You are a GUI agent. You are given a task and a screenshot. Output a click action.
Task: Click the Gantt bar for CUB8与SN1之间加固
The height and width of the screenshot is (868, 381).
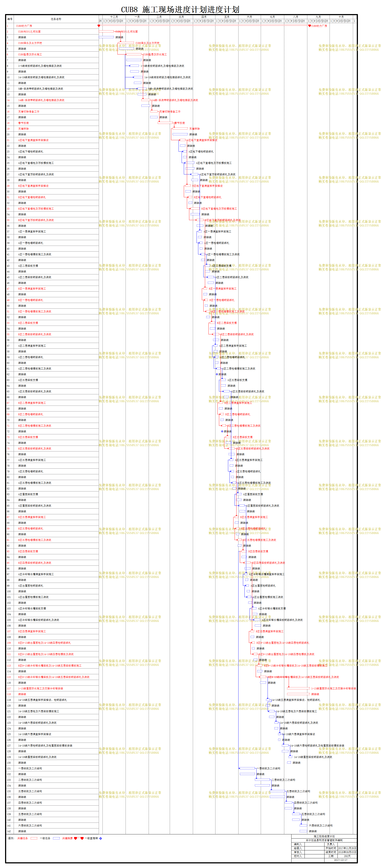106,31
